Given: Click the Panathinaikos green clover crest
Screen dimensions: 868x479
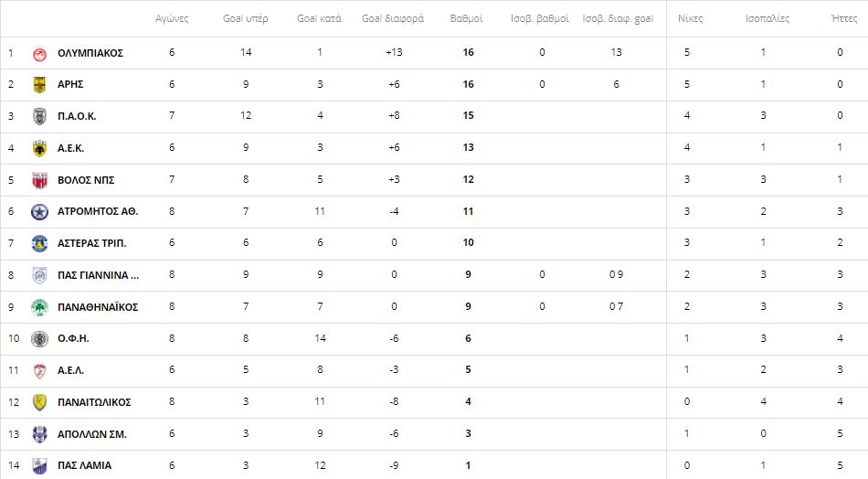Looking at the screenshot, I should [x=39, y=307].
